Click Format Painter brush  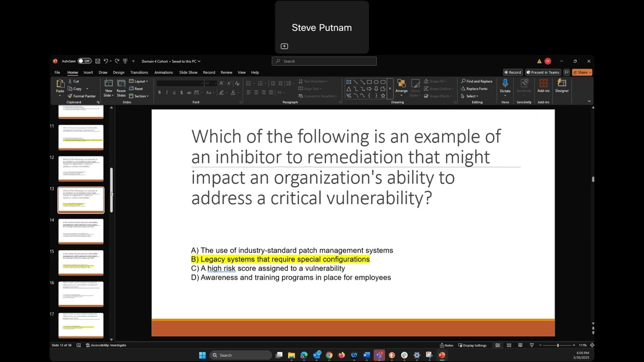[82, 96]
